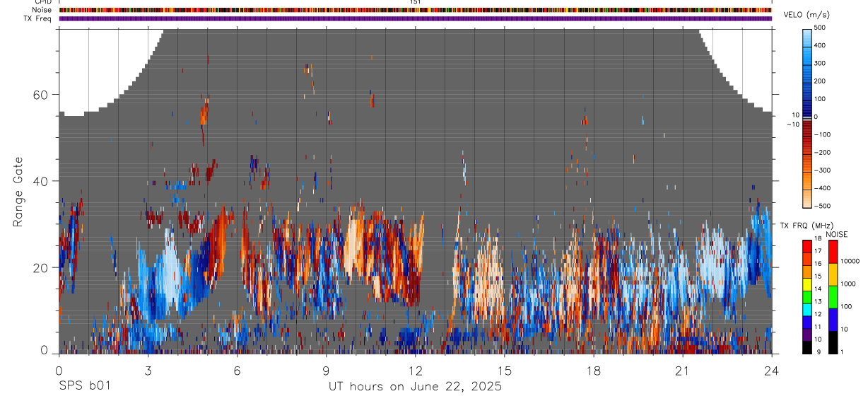Click the '151' CPID value at top

click(416, 2)
